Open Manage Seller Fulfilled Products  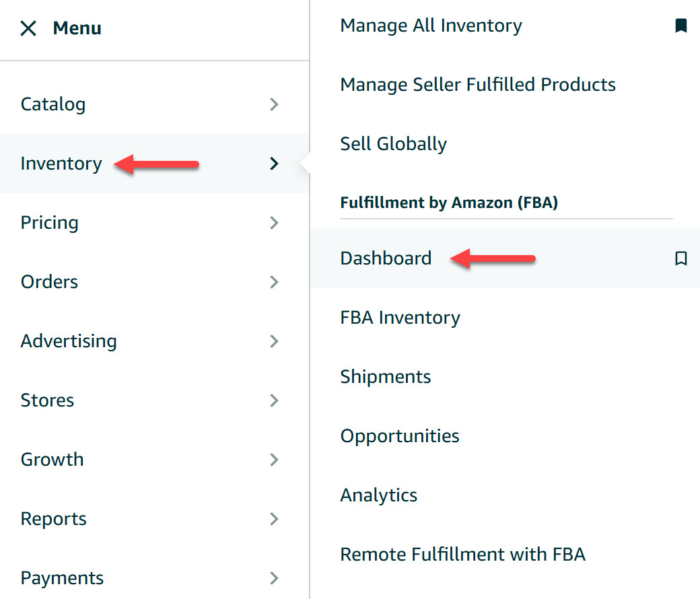(478, 85)
